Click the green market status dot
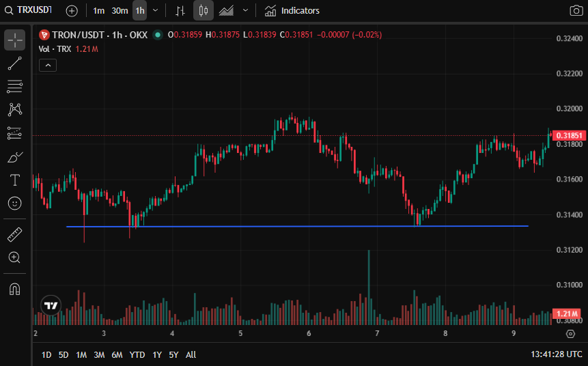The width and height of the screenshot is (588, 366). point(158,35)
